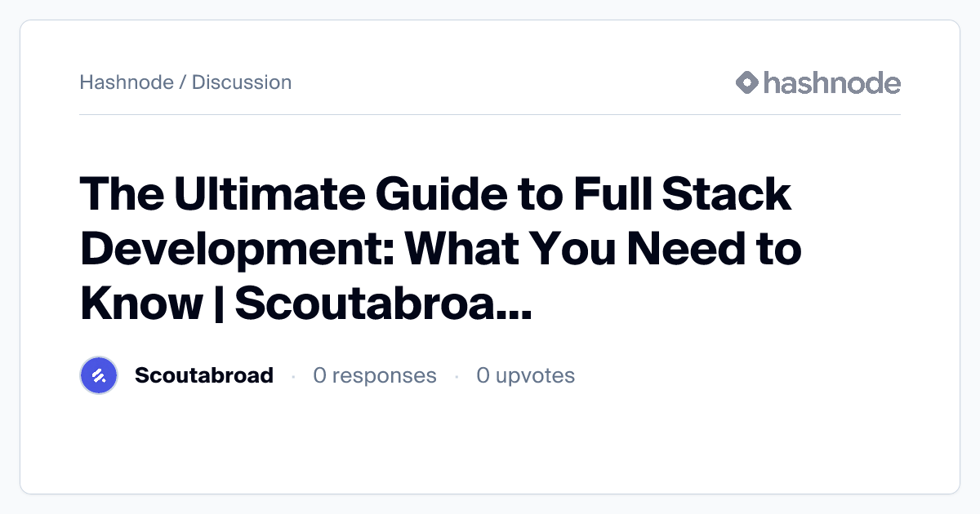Click the slash separator in breadcrumb
The width and height of the screenshot is (980, 514).
coord(183,82)
